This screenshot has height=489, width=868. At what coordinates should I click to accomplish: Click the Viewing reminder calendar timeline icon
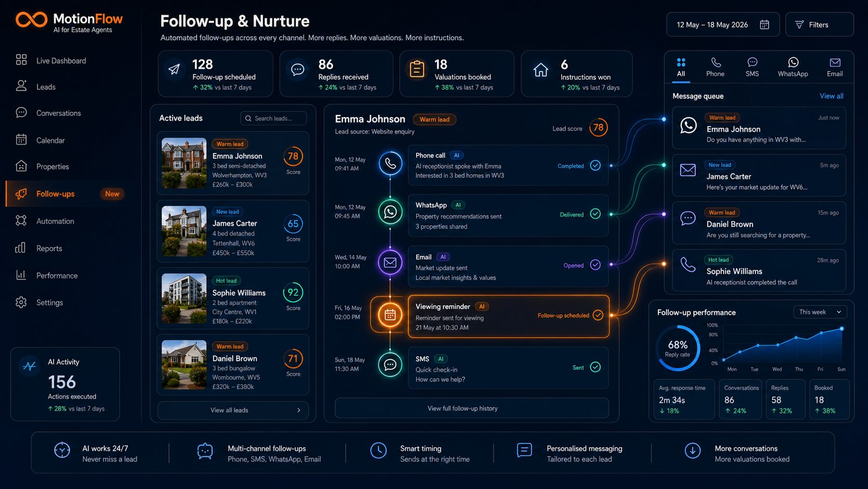point(390,315)
